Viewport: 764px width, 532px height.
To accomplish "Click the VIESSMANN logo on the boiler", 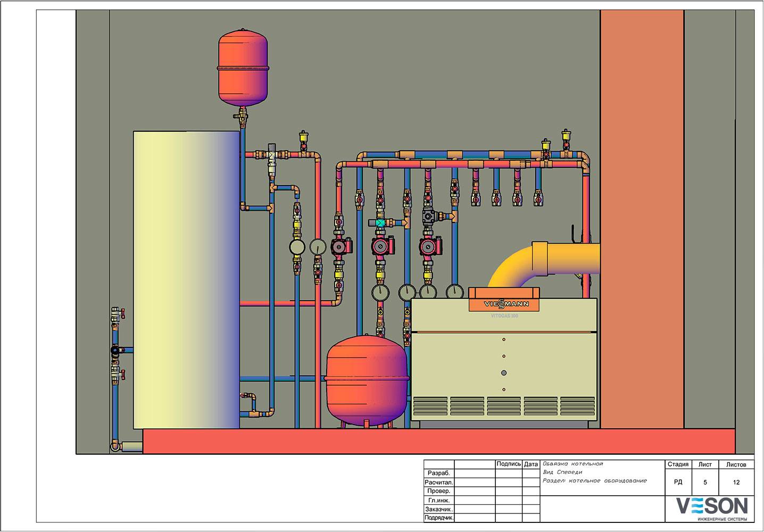I will pyautogui.click(x=505, y=304).
